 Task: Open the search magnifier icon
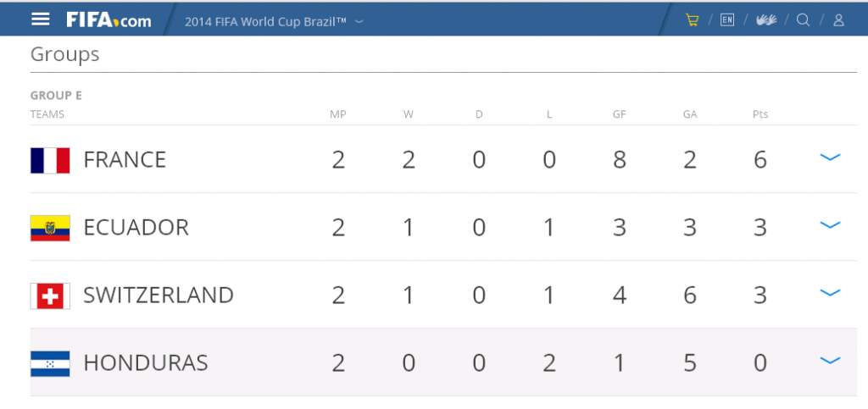click(804, 20)
